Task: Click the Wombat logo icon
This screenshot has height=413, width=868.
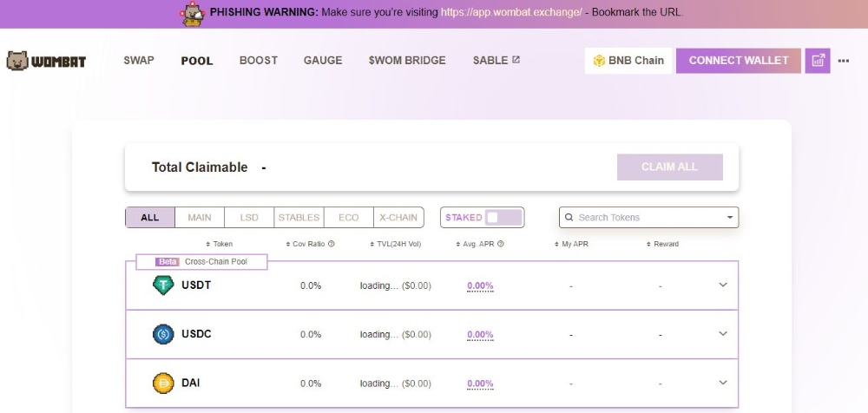Action: [x=17, y=61]
